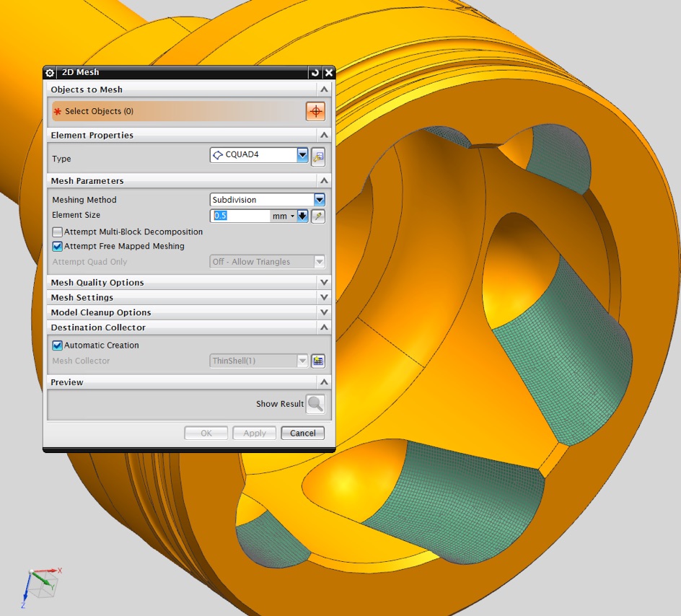Click the 'Element Size' label

pos(76,215)
